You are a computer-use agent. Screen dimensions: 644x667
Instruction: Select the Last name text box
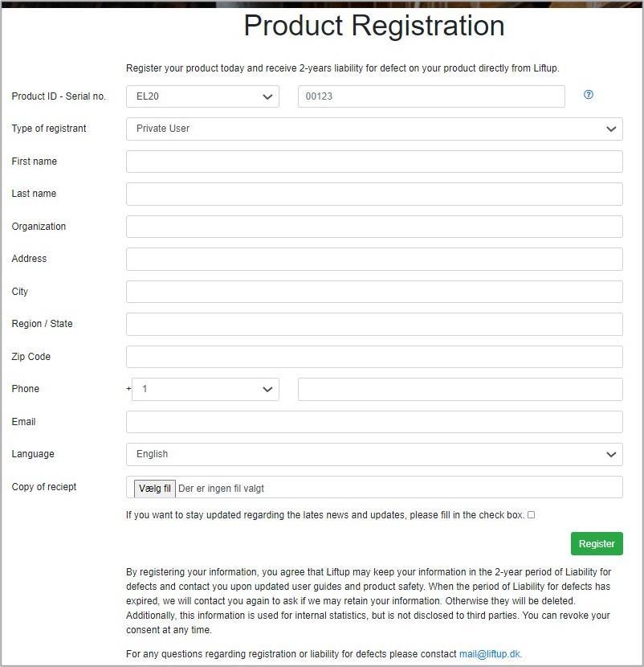(x=374, y=194)
